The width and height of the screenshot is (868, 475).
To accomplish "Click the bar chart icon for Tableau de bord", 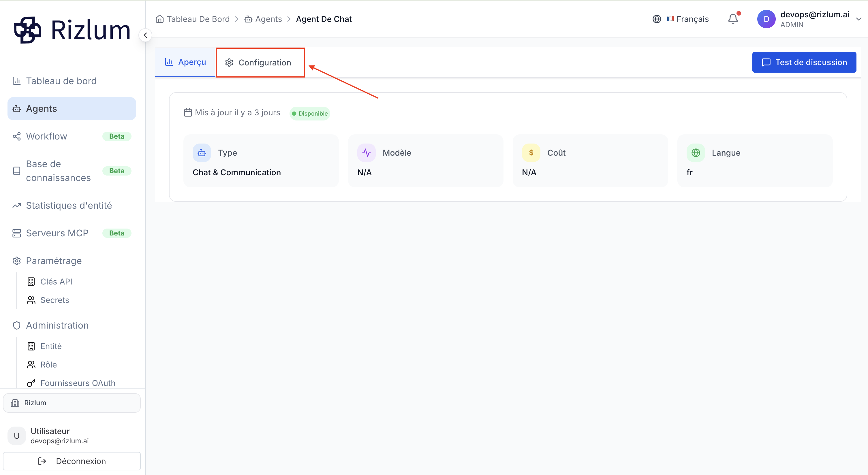I will pyautogui.click(x=16, y=81).
